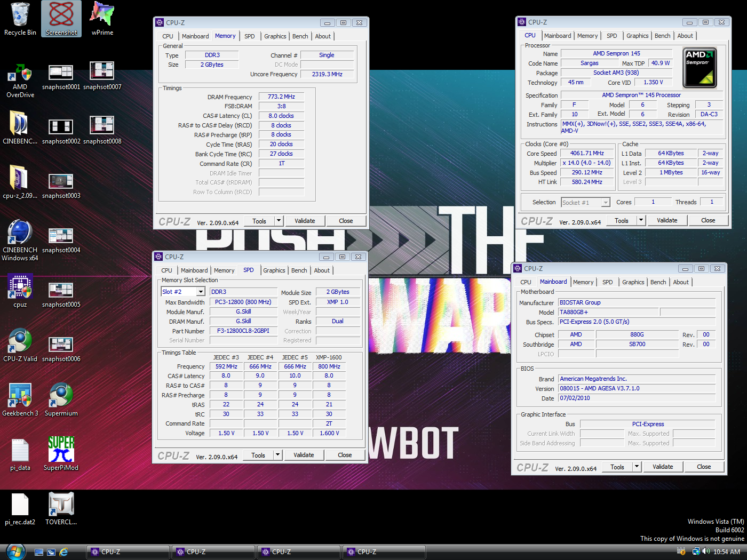The image size is (747, 560).
Task: Expand Tools dropdown arrow in Mainboard window
Action: (x=636, y=467)
